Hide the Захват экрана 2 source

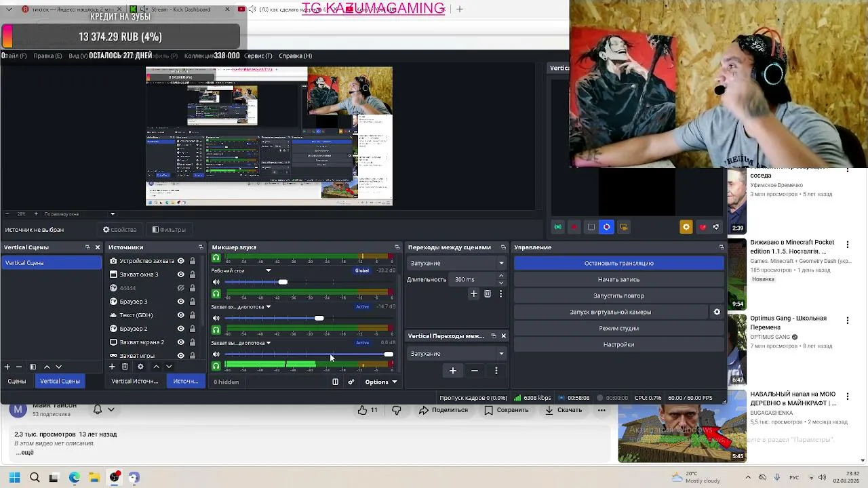tap(180, 342)
